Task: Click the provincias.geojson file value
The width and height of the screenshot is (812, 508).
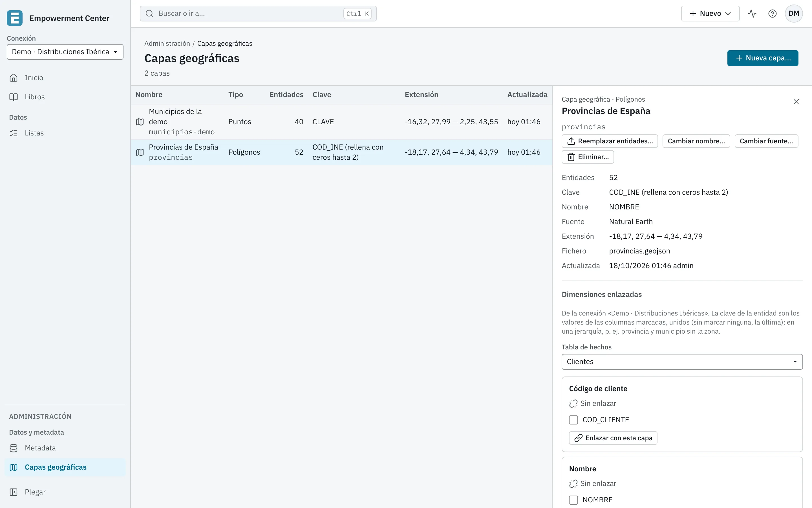Action: coord(639,251)
